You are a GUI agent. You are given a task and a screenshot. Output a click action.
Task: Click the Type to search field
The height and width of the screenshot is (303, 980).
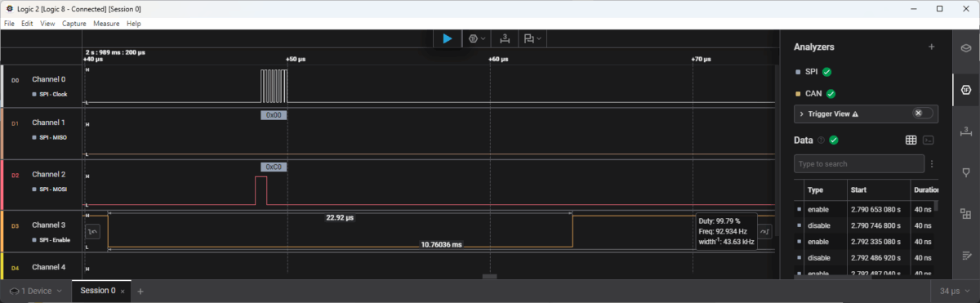click(859, 164)
